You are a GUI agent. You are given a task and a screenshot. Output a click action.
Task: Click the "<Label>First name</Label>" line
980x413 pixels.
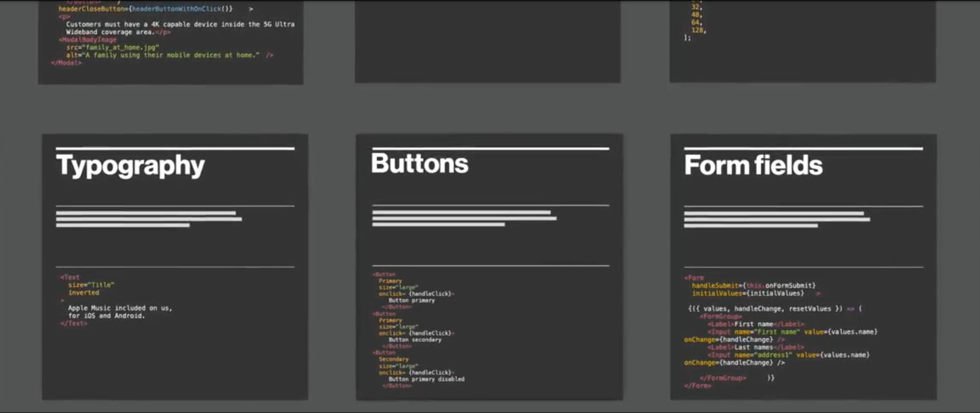pos(756,324)
